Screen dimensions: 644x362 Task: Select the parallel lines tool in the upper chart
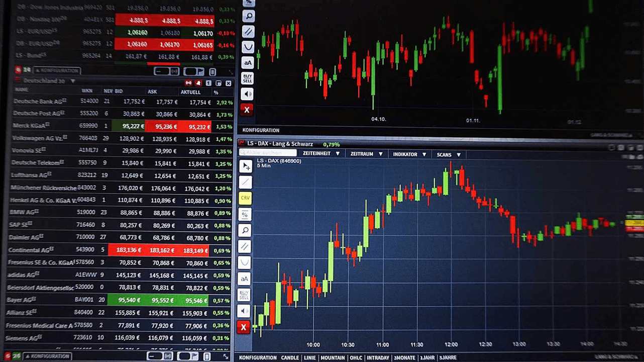pos(248,31)
